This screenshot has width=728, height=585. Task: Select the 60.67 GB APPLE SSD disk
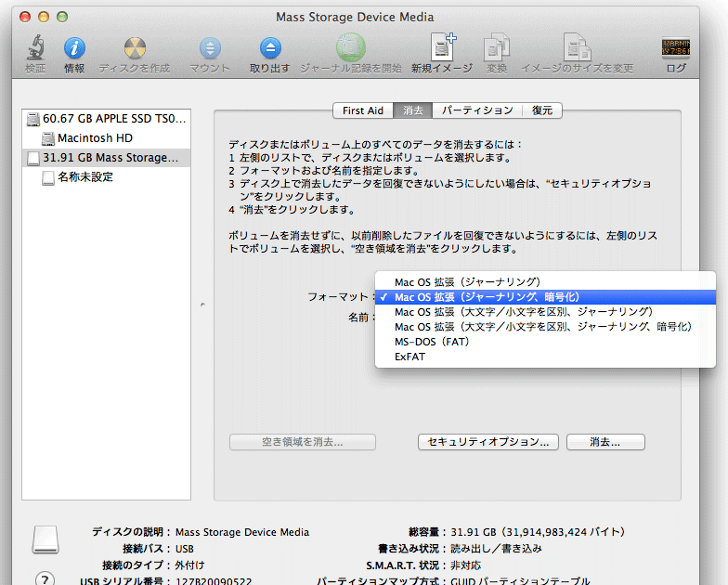pyautogui.click(x=106, y=119)
